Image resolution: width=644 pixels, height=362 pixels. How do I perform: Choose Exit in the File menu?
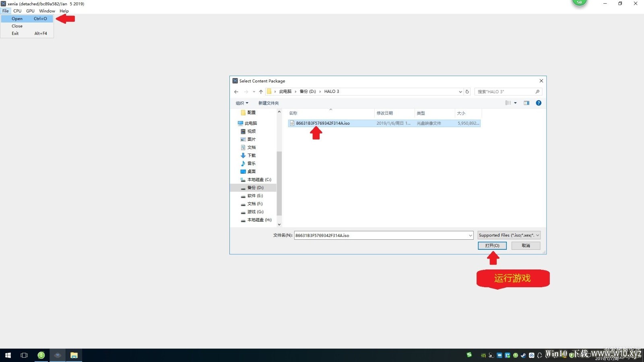click(x=27, y=33)
